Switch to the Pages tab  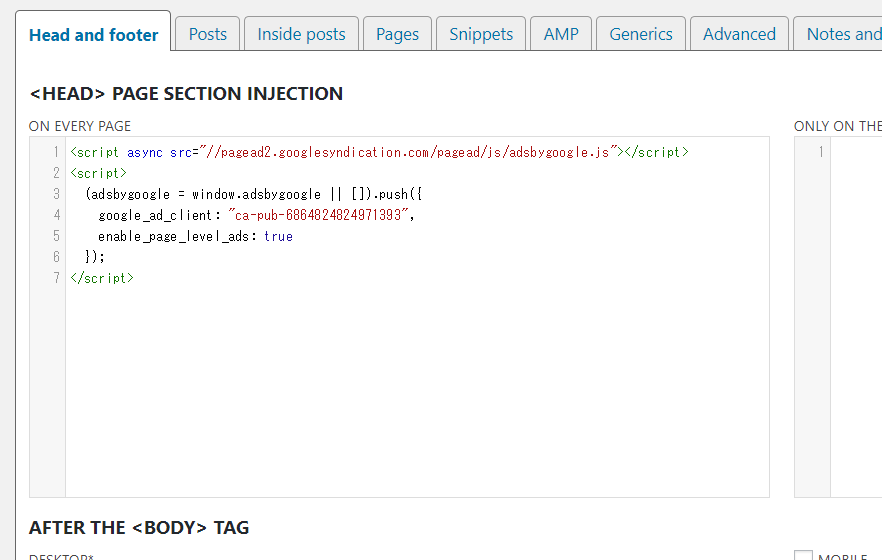pos(397,34)
